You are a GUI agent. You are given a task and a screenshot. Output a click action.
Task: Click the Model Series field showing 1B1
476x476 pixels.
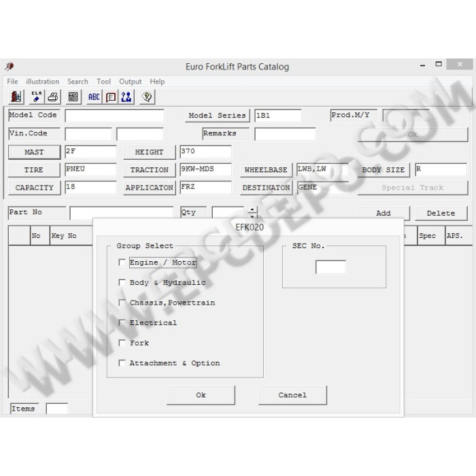[x=278, y=116]
